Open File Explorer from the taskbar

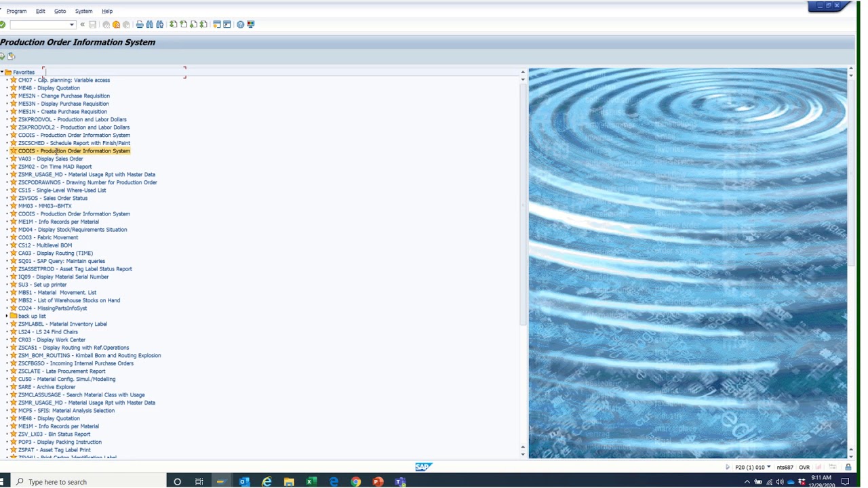(x=289, y=482)
